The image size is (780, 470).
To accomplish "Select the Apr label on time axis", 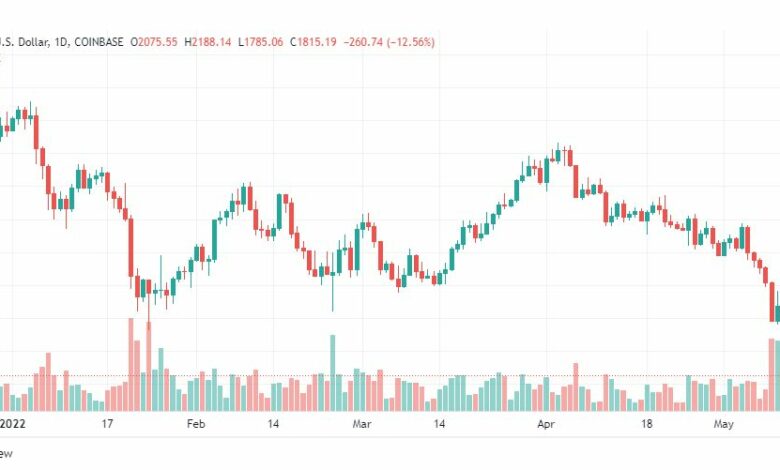I will click(546, 424).
